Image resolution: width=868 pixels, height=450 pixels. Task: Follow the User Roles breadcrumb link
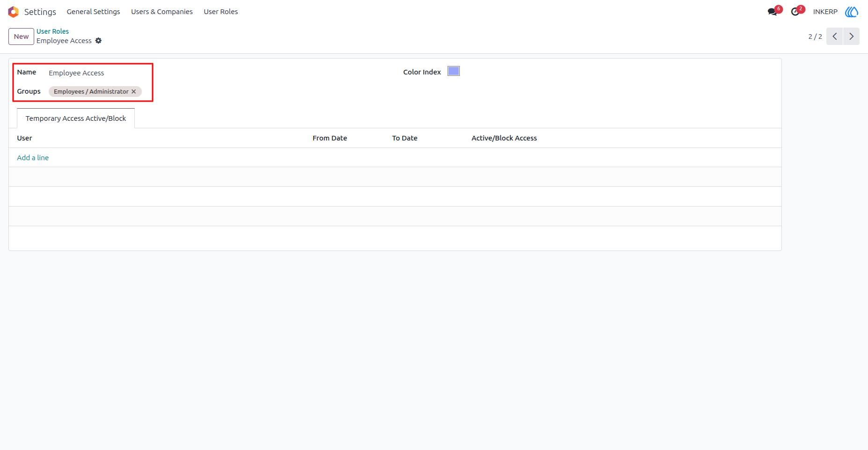click(52, 31)
